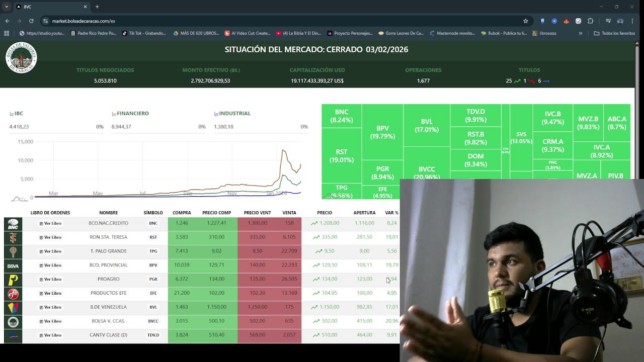
Task: Select the IVC.B (9.47%) heatmap tile
Action: point(552,118)
